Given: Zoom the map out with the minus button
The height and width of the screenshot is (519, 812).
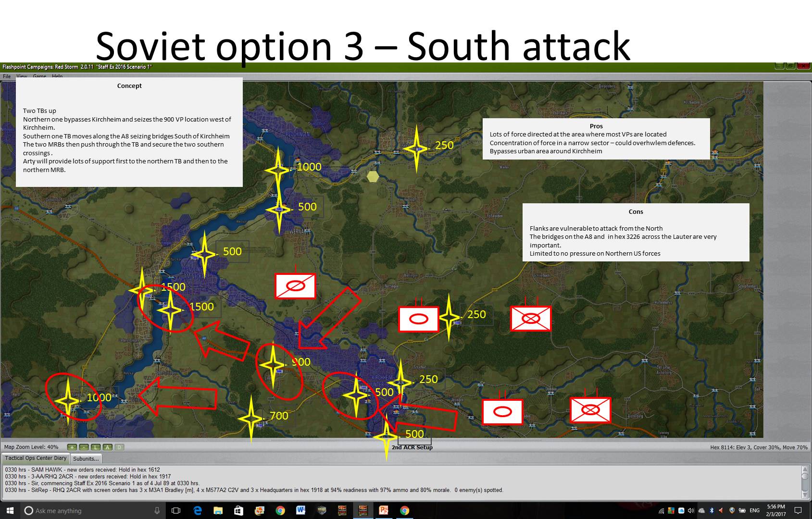Looking at the screenshot, I should point(84,447).
